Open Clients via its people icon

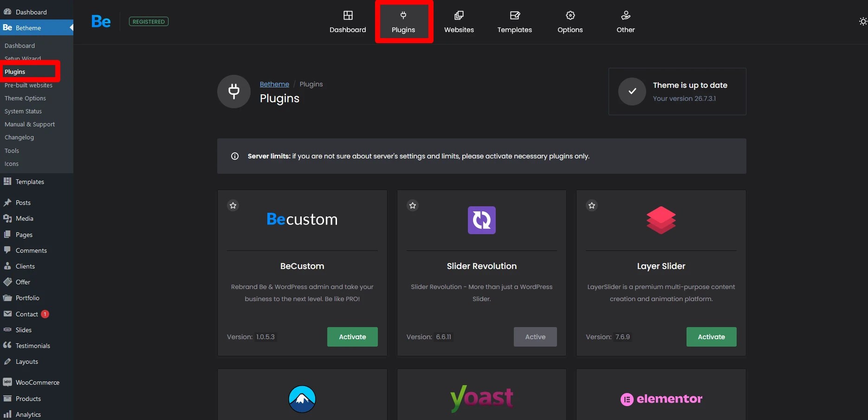[x=7, y=266]
